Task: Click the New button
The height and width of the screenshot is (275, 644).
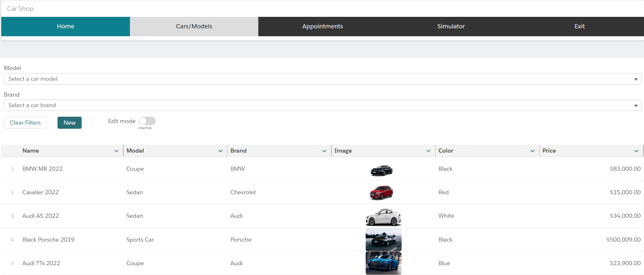Action: [70, 123]
